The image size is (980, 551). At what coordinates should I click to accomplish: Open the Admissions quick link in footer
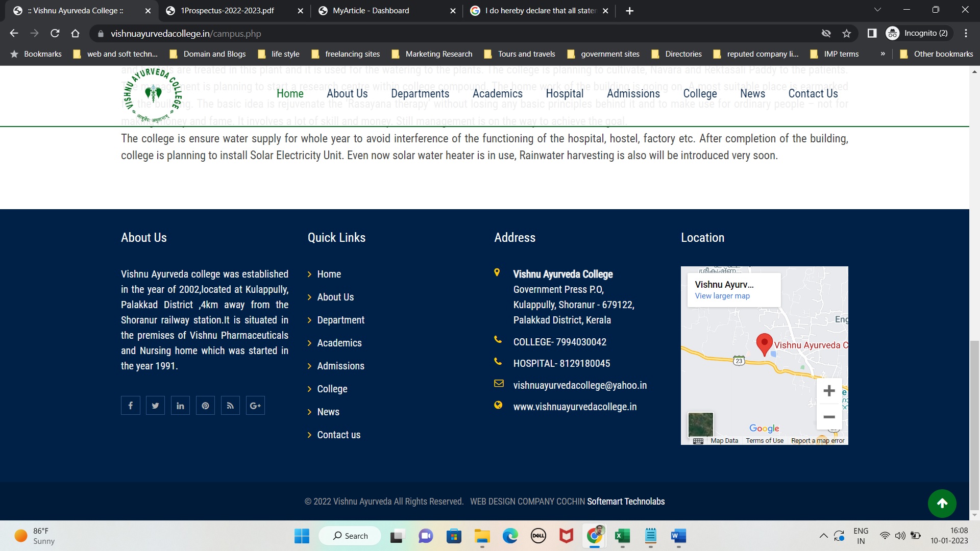[340, 366]
